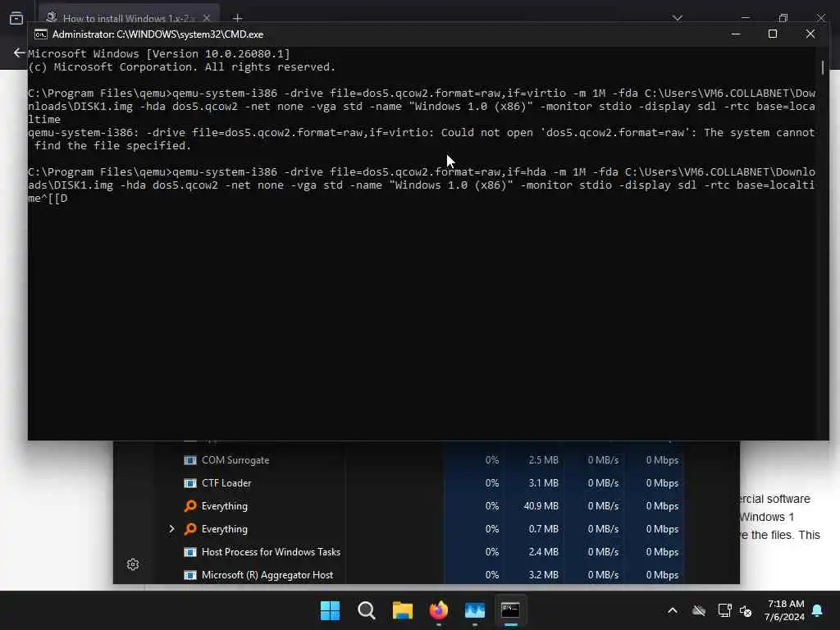This screenshot has height=630, width=840.
Task: Open network status tray icon
Action: (x=724, y=610)
